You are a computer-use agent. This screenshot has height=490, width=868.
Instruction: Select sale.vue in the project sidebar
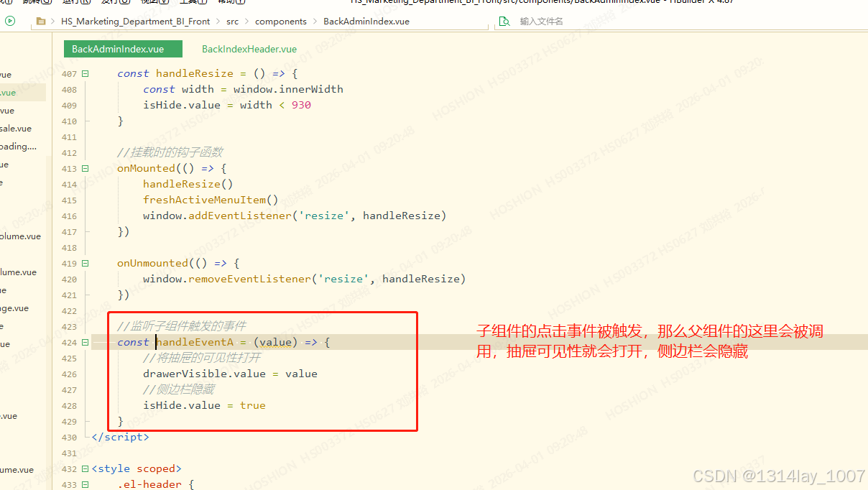pyautogui.click(x=16, y=129)
